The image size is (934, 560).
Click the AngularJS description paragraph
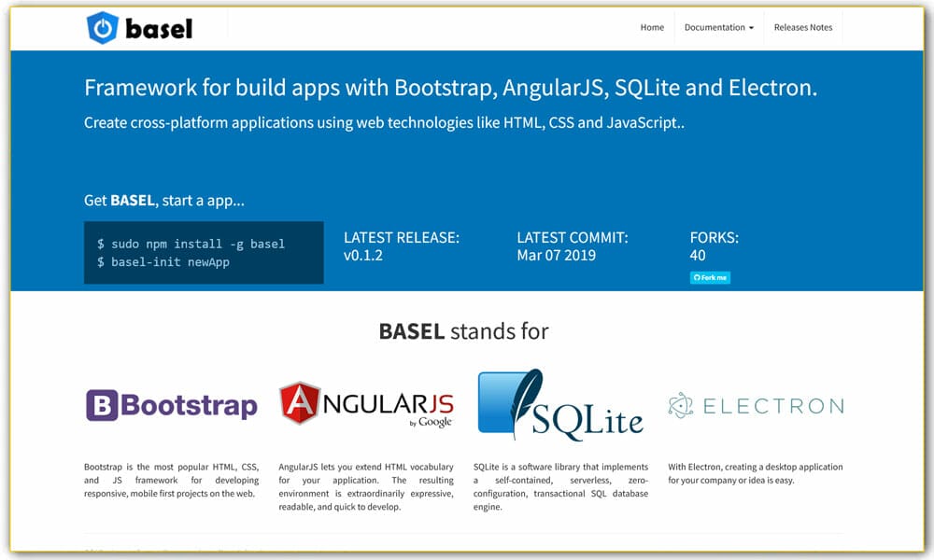pos(366,486)
